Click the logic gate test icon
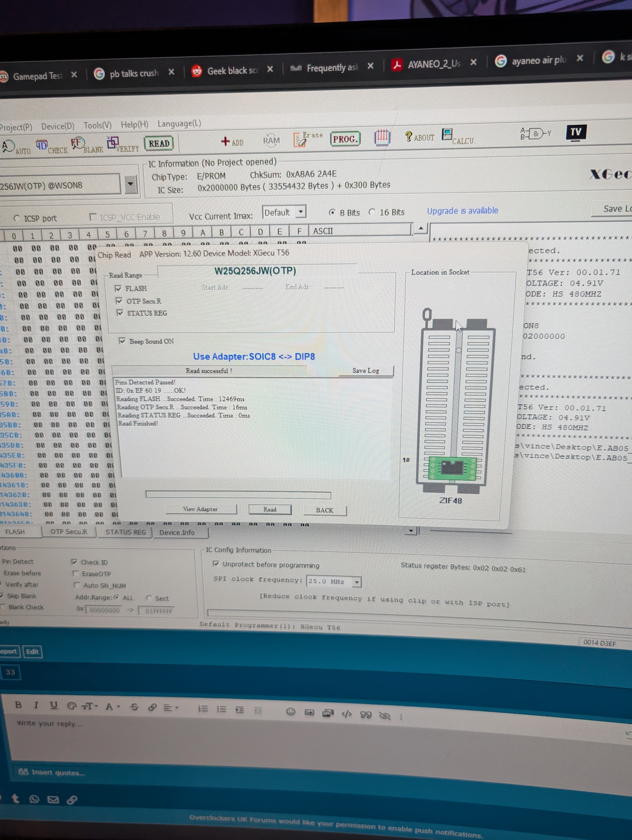Image resolution: width=632 pixels, height=840 pixels. pyautogui.click(x=536, y=134)
